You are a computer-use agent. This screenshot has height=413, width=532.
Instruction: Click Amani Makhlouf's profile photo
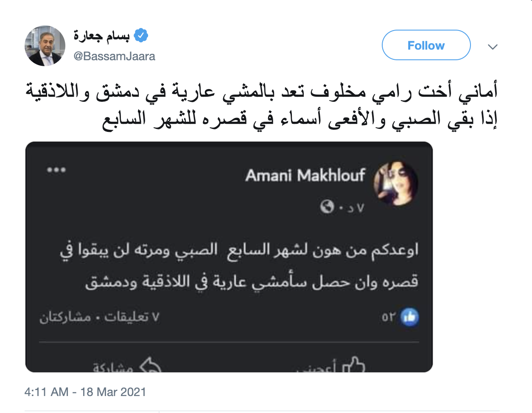395,184
